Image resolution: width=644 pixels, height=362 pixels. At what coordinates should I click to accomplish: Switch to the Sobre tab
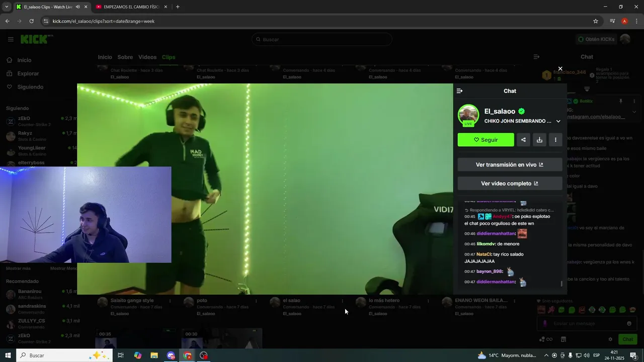125,57
